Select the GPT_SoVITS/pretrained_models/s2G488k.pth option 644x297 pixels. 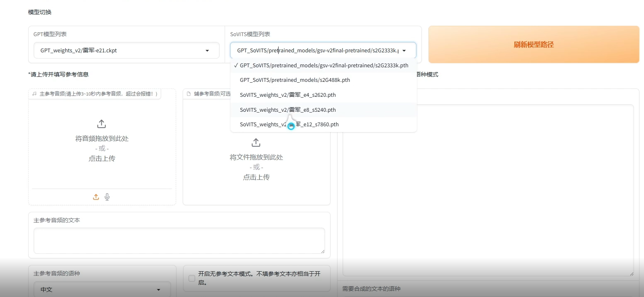tap(295, 80)
